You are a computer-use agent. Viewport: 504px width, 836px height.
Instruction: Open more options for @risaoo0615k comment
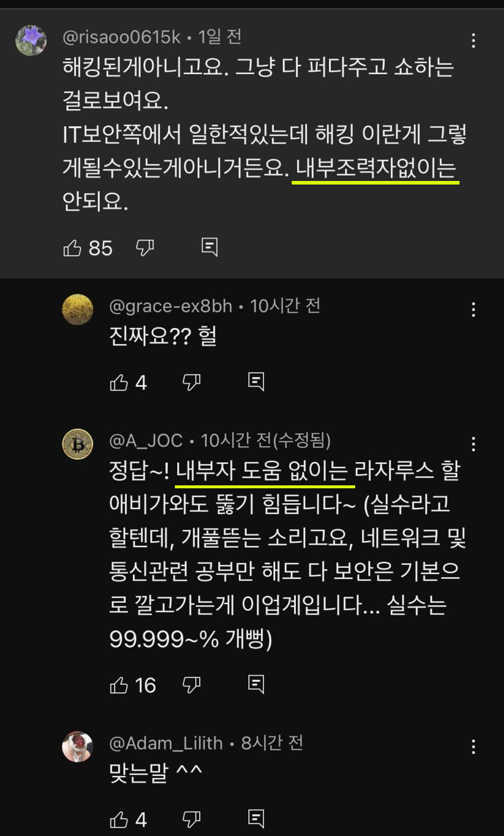coord(473,40)
